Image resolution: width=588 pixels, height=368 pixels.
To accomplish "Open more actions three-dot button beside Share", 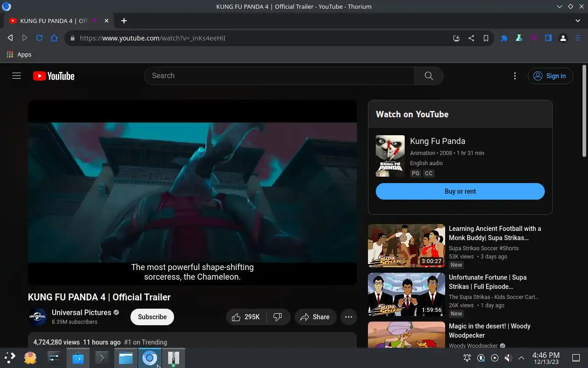I will [x=349, y=317].
